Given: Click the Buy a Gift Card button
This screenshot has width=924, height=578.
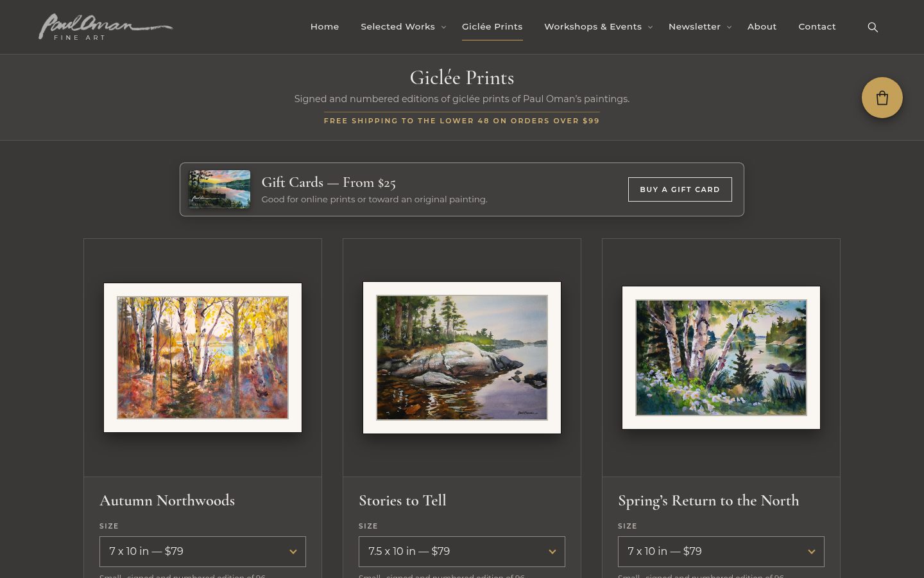Looking at the screenshot, I should click(x=680, y=189).
